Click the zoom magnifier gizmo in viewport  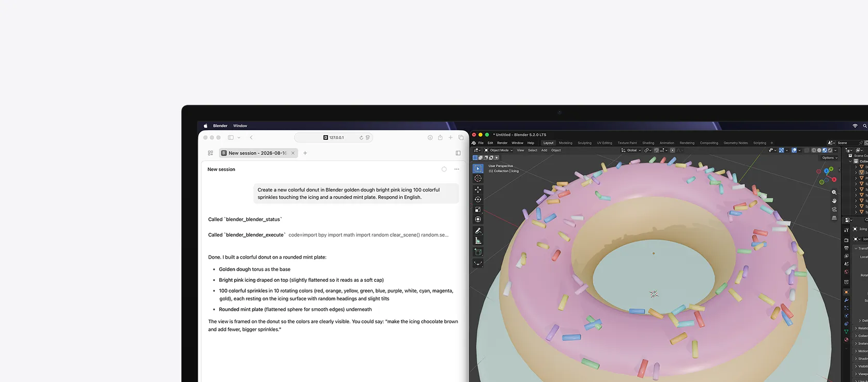834,192
